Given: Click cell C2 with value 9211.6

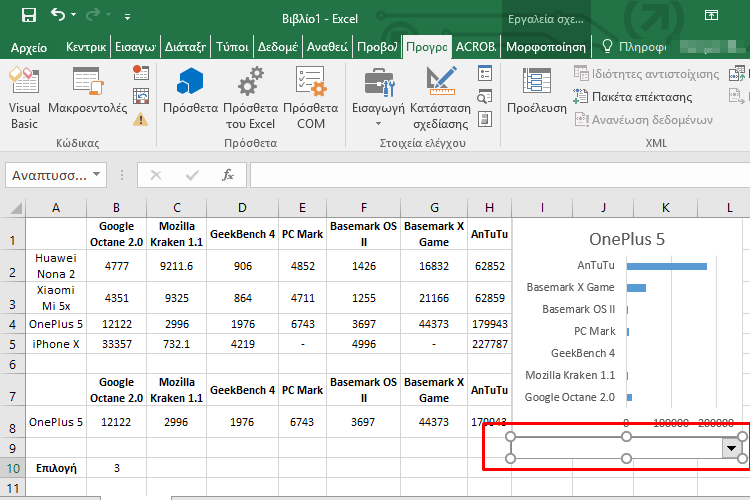Looking at the screenshot, I should pyautogui.click(x=176, y=266).
